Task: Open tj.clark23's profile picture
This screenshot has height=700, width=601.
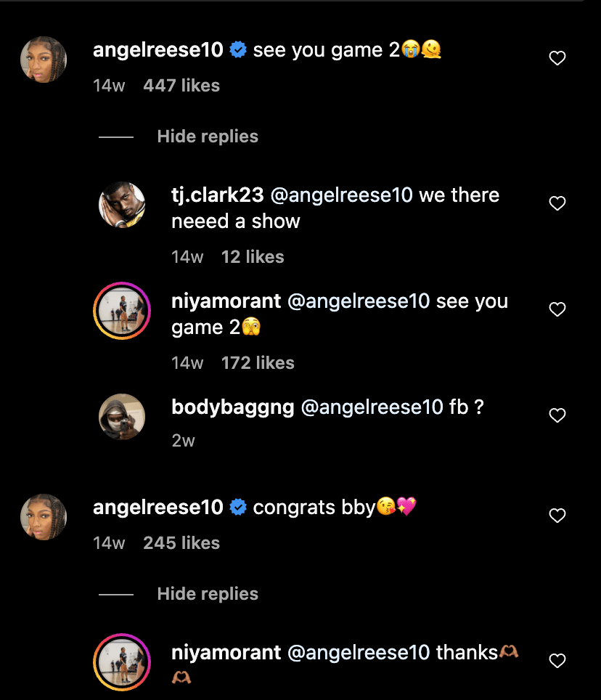Action: point(122,205)
